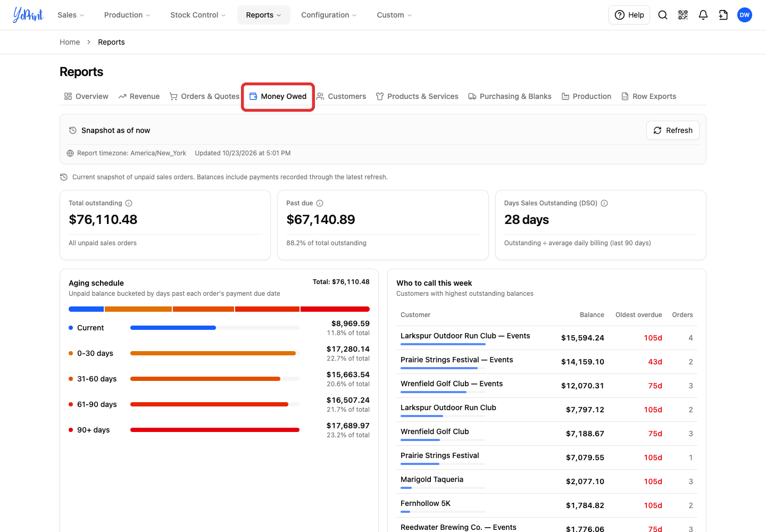
Task: Open the Row Exports tab
Action: click(x=648, y=96)
